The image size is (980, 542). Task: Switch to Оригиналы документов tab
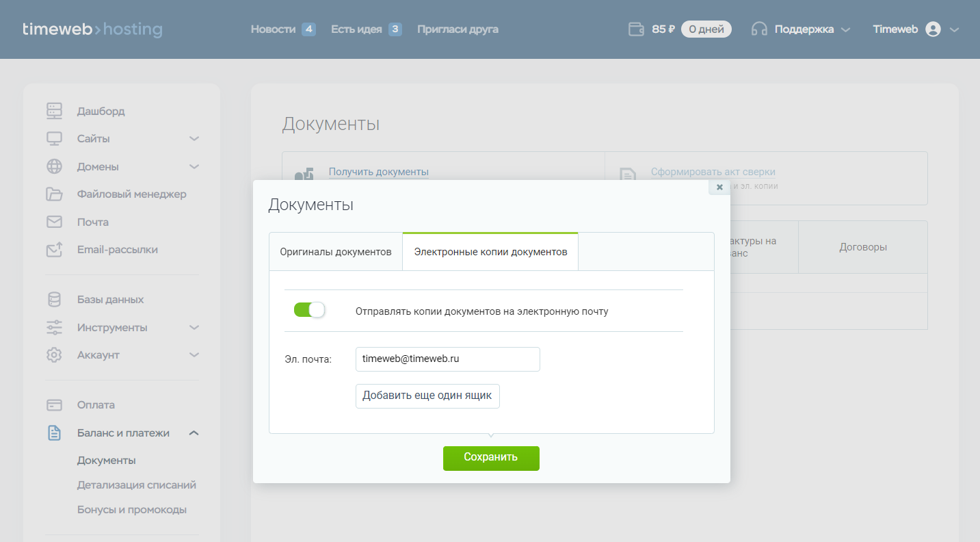336,252
